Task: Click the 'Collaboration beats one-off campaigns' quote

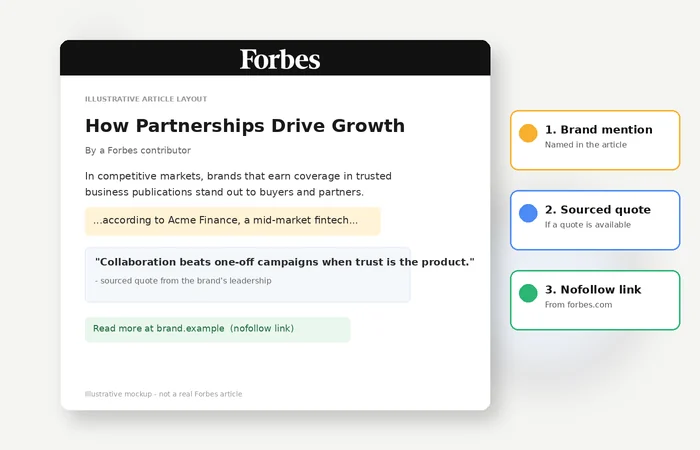Action: pos(284,262)
